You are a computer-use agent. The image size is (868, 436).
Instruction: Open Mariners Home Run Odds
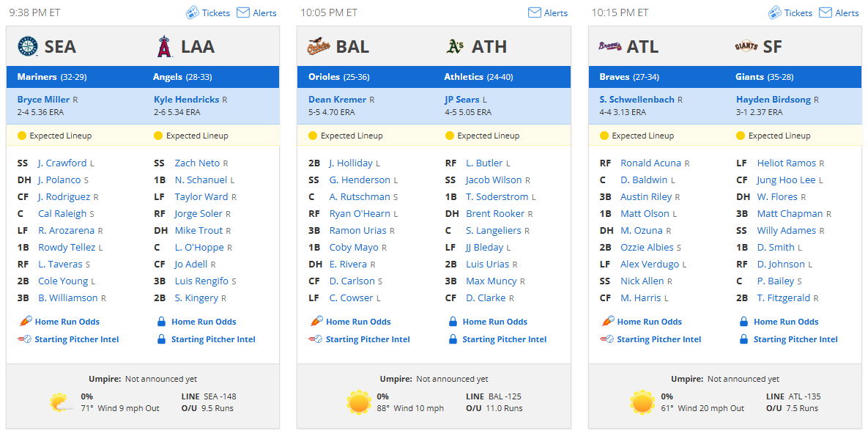pos(67,322)
